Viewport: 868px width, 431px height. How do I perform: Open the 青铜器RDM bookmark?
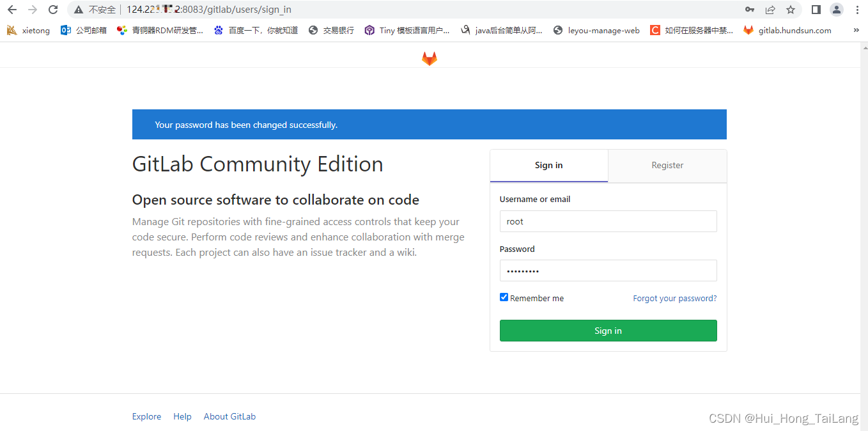(160, 30)
